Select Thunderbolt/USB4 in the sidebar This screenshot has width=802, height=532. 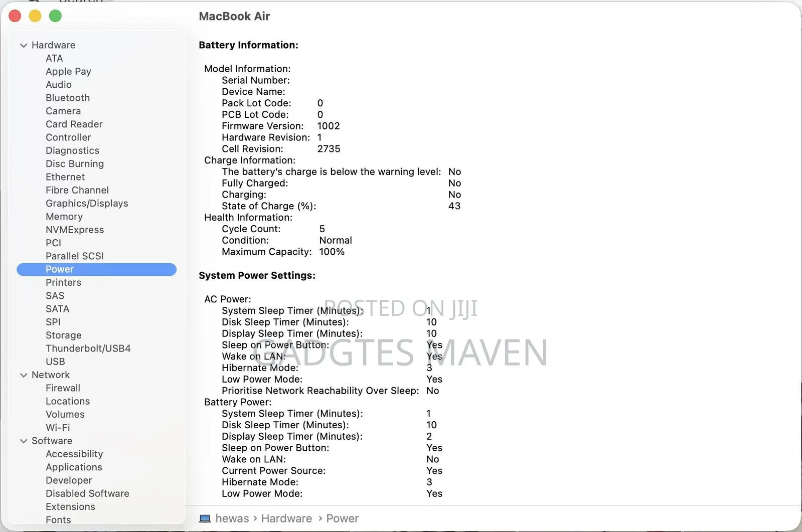(x=88, y=348)
